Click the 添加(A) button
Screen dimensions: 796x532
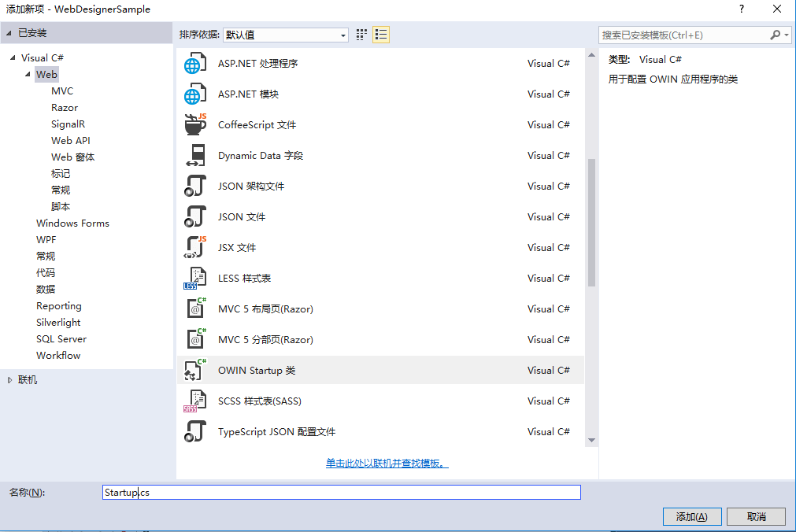coord(692,517)
